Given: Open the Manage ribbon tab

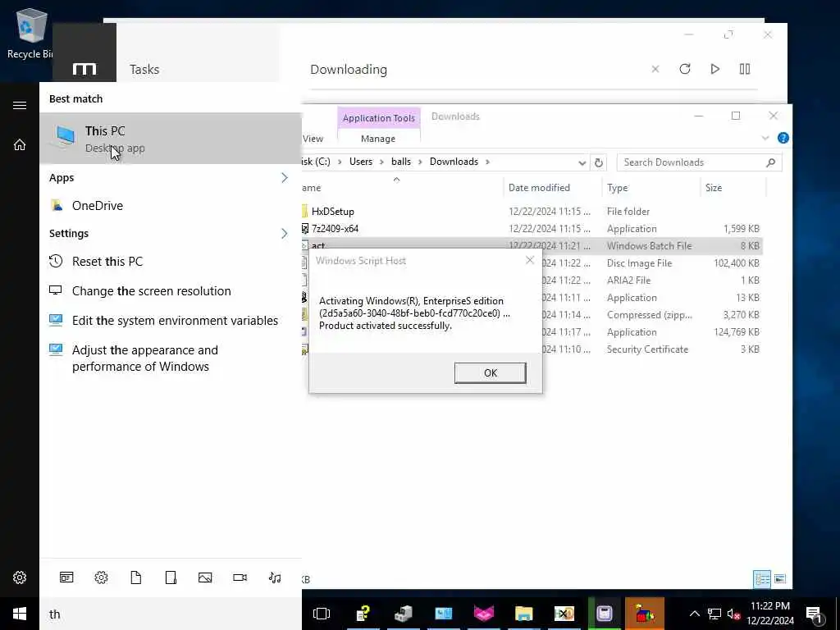Looking at the screenshot, I should tap(378, 139).
